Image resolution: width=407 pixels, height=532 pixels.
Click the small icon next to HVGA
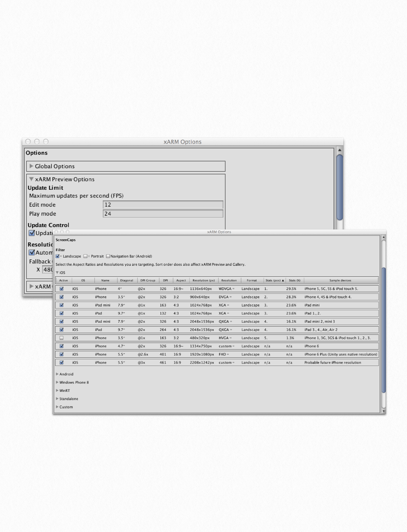tap(231, 338)
